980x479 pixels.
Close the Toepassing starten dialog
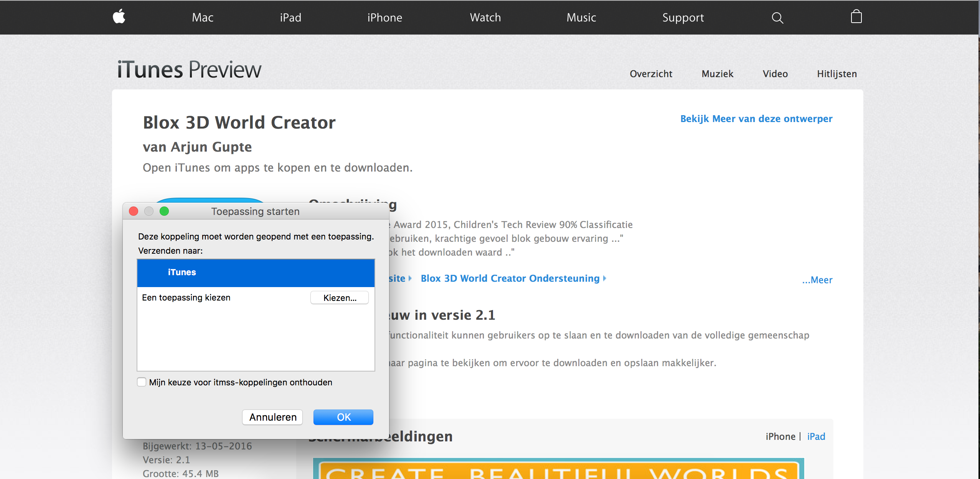[x=134, y=211]
